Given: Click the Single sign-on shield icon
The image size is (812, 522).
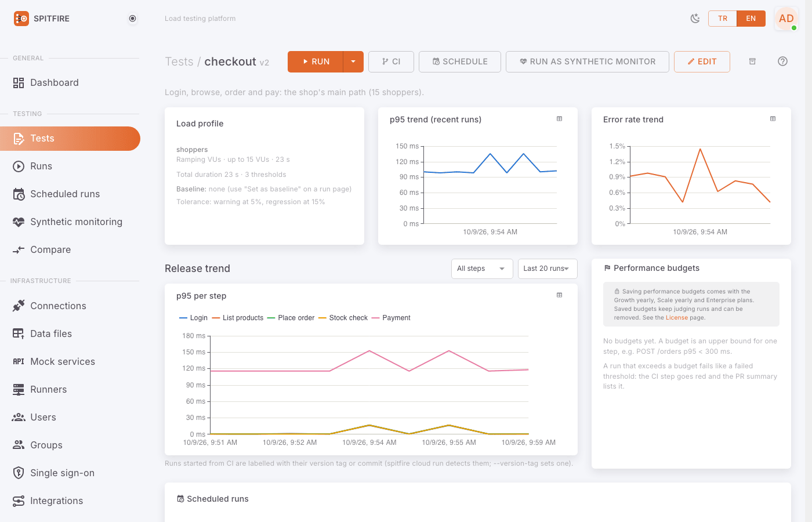Looking at the screenshot, I should 19,473.
